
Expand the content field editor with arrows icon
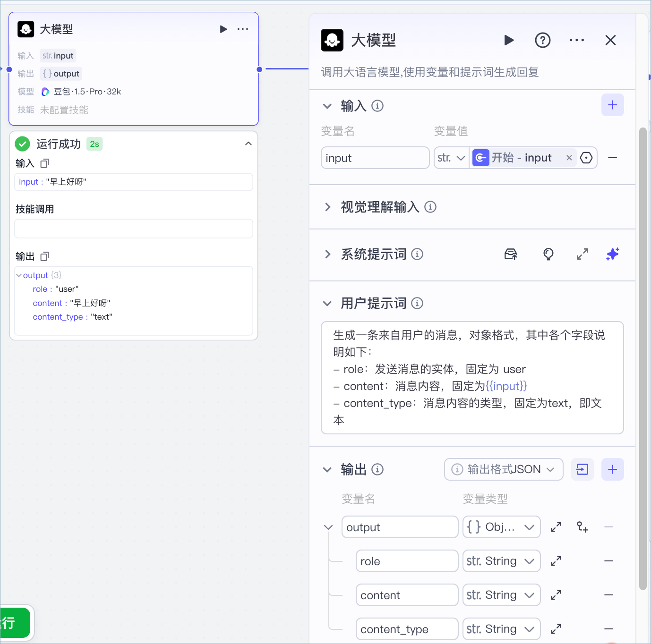click(x=556, y=595)
